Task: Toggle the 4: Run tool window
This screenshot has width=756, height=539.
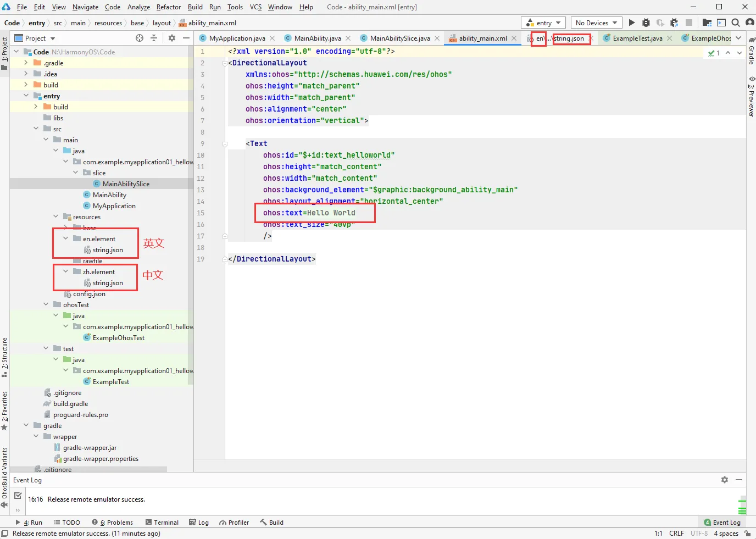Action: coord(29,523)
